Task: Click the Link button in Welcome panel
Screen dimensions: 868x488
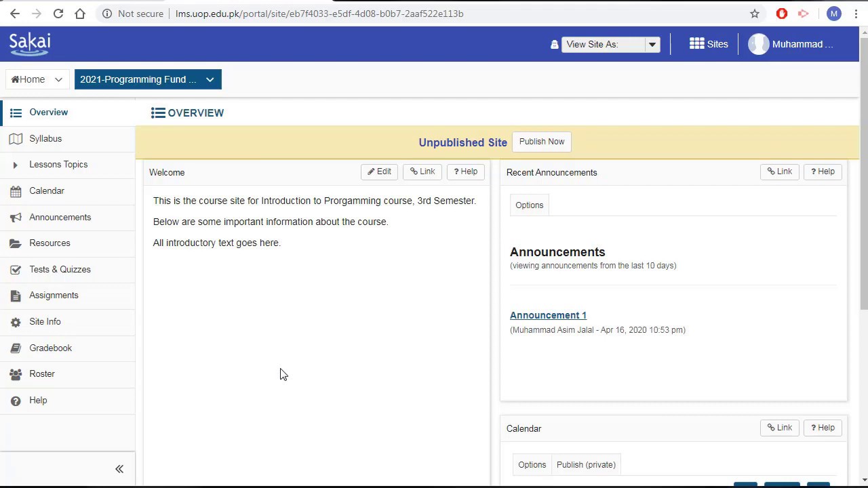Action: click(422, 171)
